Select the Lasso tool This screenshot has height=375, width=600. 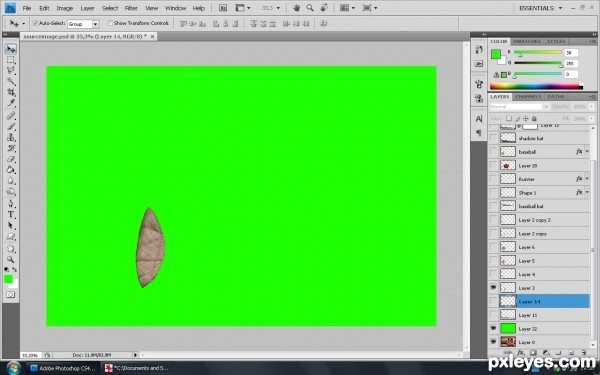(11, 71)
